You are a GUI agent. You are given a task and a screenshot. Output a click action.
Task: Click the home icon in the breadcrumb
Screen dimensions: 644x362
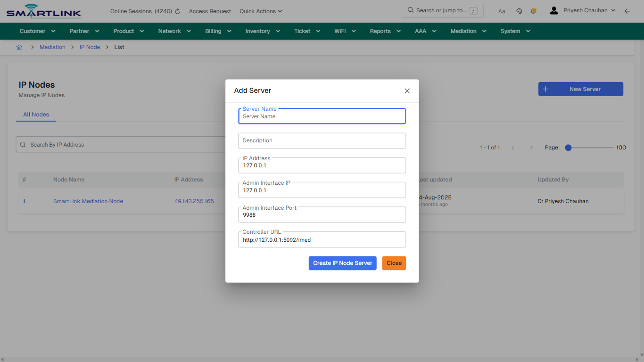coord(19,47)
